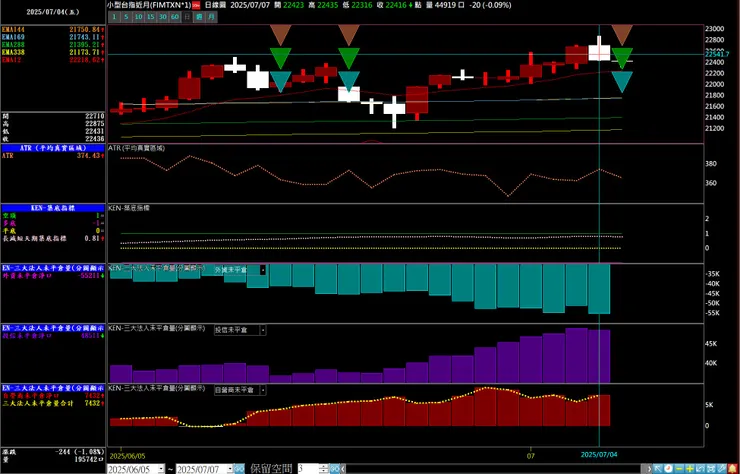Click 三大法人未平倉量合計 row
740x474 pixels.
click(x=53, y=403)
